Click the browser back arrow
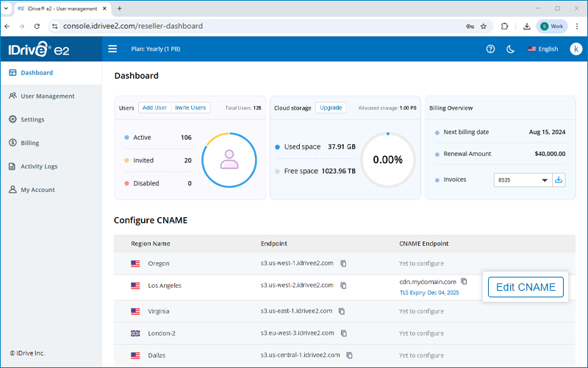The image size is (588, 368). [7, 26]
